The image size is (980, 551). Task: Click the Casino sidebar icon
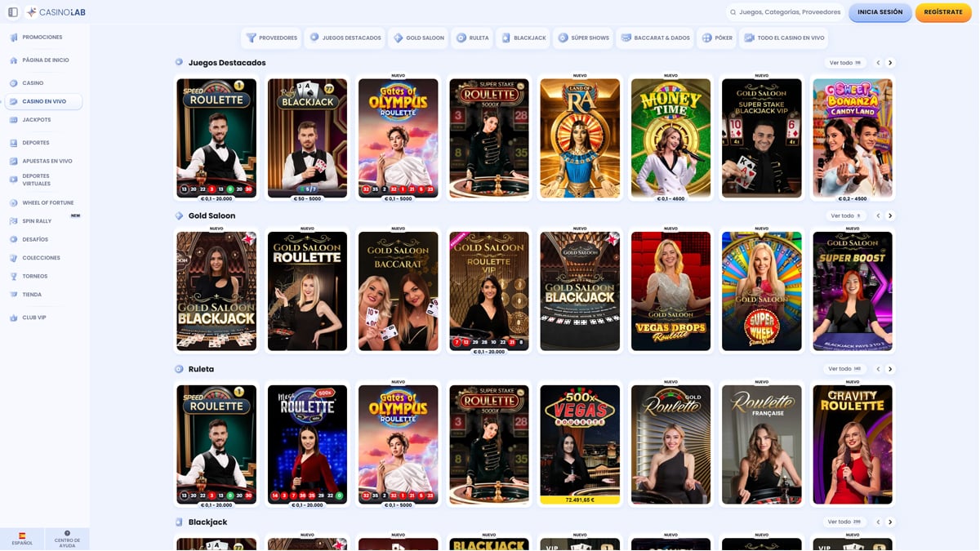point(14,83)
